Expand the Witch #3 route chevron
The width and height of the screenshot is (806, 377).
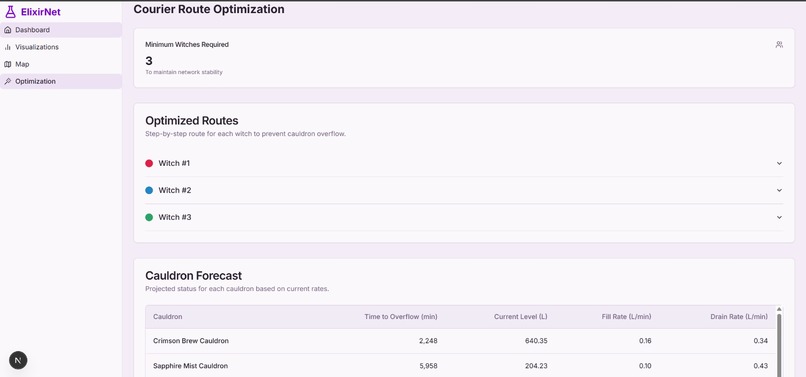coord(779,217)
